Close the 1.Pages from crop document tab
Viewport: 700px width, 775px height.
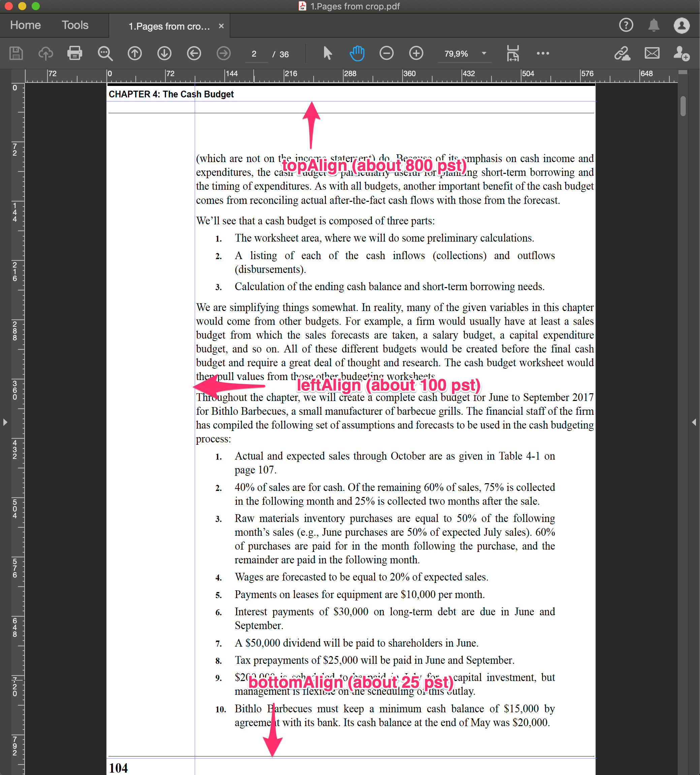pos(221,26)
